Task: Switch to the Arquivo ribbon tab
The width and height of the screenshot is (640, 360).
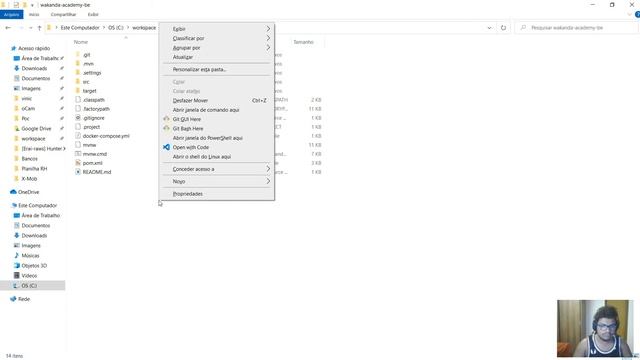Action: pos(11,14)
